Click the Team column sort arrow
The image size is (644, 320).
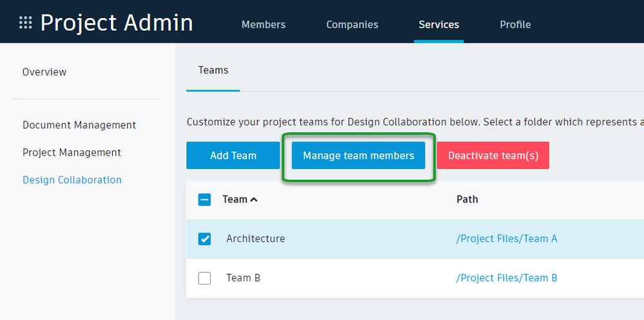(254, 199)
